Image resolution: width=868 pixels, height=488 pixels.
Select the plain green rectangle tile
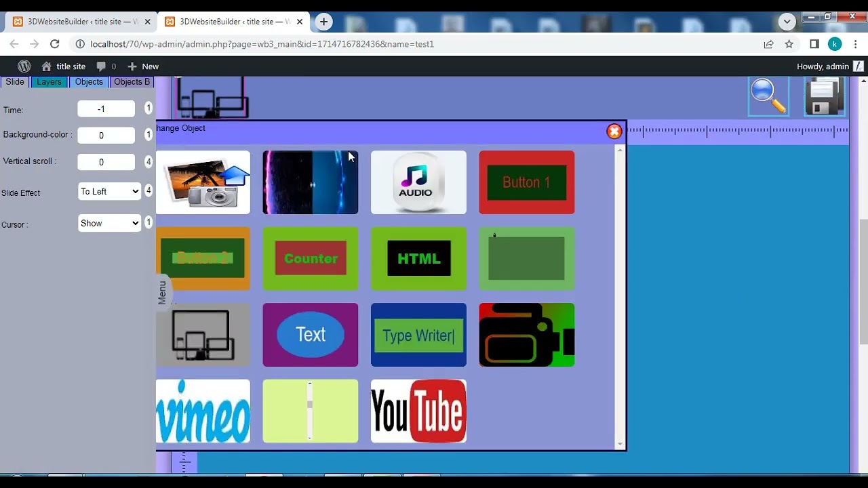527,258
